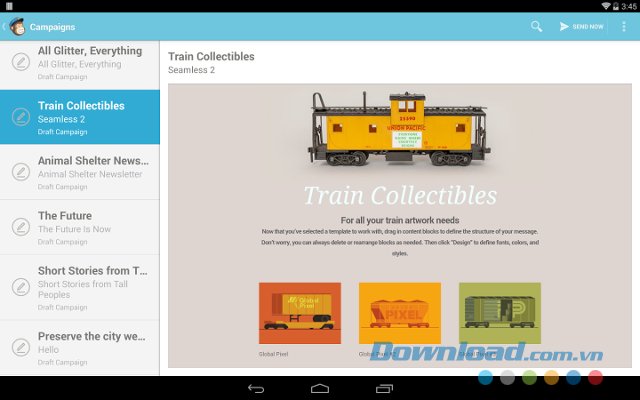The height and width of the screenshot is (400, 640).
Task: Open The Future campaign title
Action: [x=65, y=216]
